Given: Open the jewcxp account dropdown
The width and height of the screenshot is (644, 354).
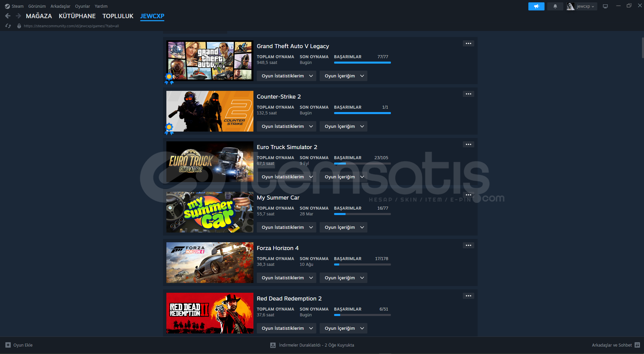Looking at the screenshot, I should 585,6.
